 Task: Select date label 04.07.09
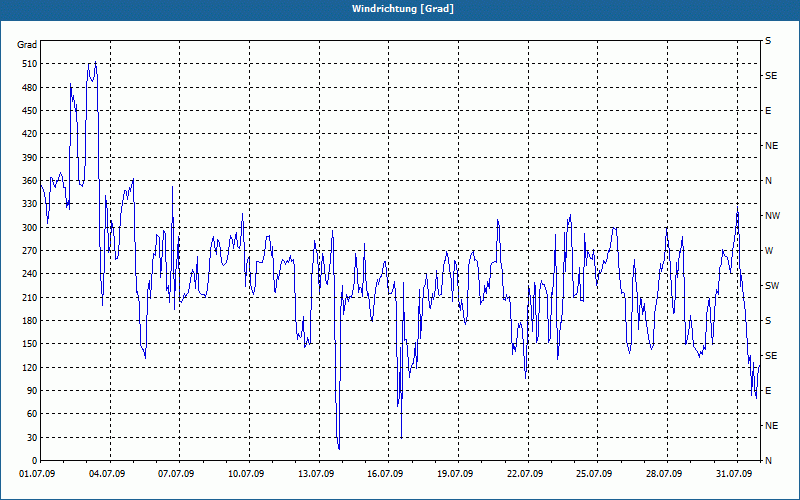click(107, 474)
